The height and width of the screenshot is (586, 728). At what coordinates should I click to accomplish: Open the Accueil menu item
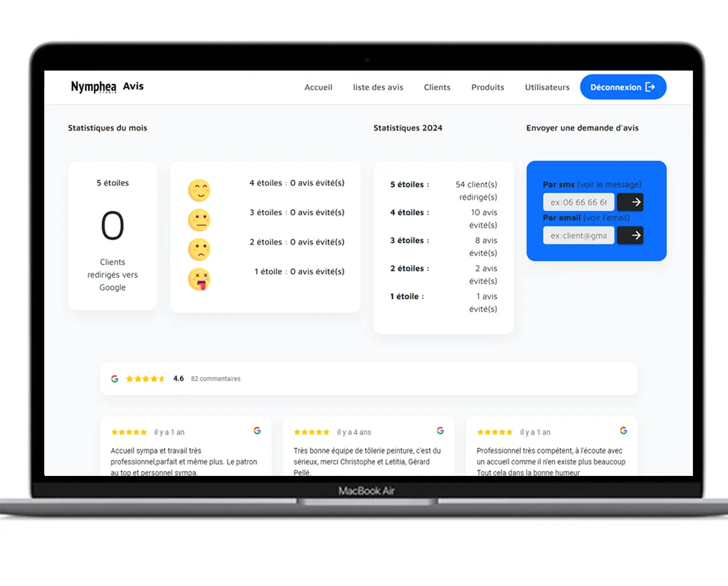318,87
